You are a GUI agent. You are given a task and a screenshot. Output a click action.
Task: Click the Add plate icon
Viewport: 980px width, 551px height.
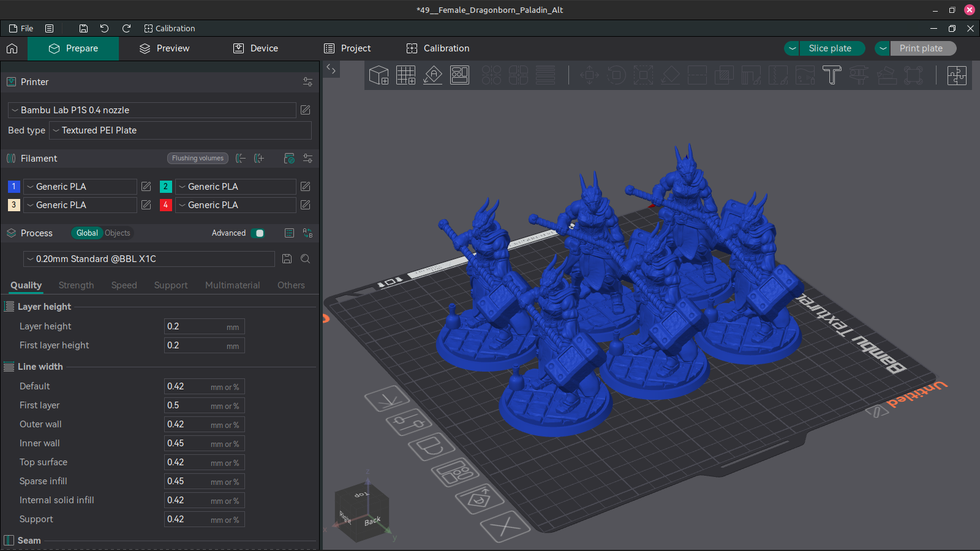(405, 75)
